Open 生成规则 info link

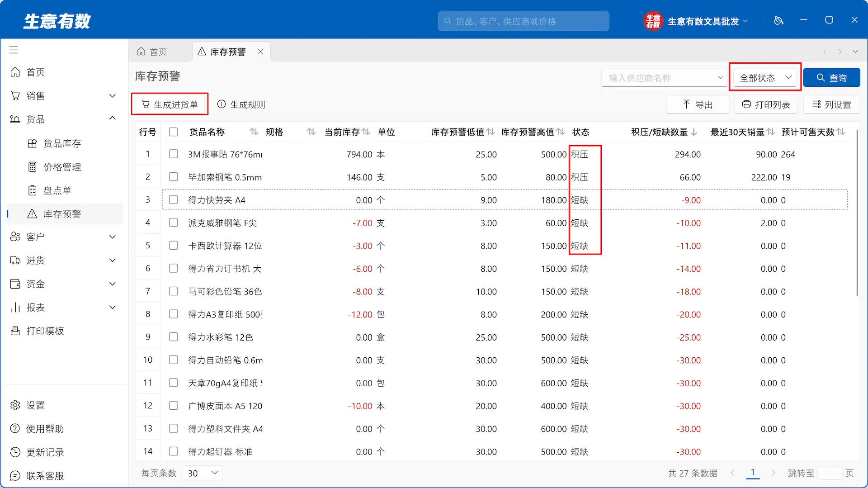coord(241,104)
